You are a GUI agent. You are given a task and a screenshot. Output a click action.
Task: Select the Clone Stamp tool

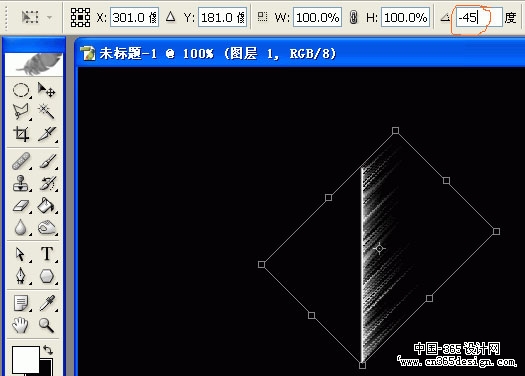coord(21,183)
